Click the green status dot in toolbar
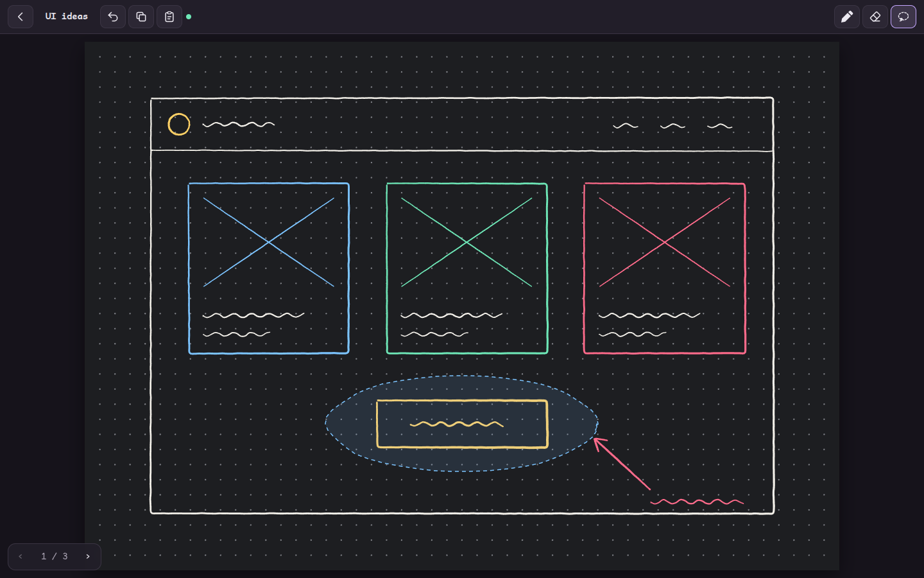 [x=189, y=17]
